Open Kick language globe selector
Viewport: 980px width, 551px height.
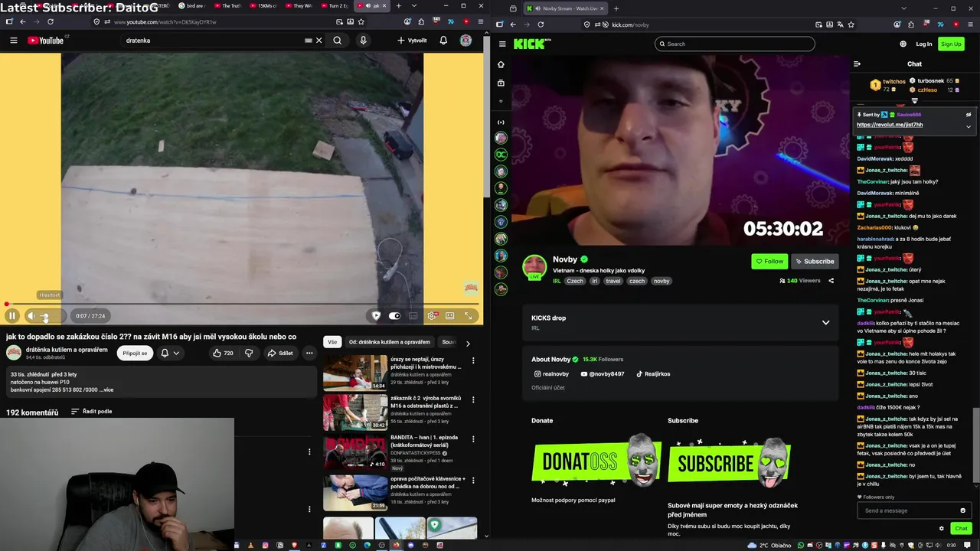tap(903, 44)
